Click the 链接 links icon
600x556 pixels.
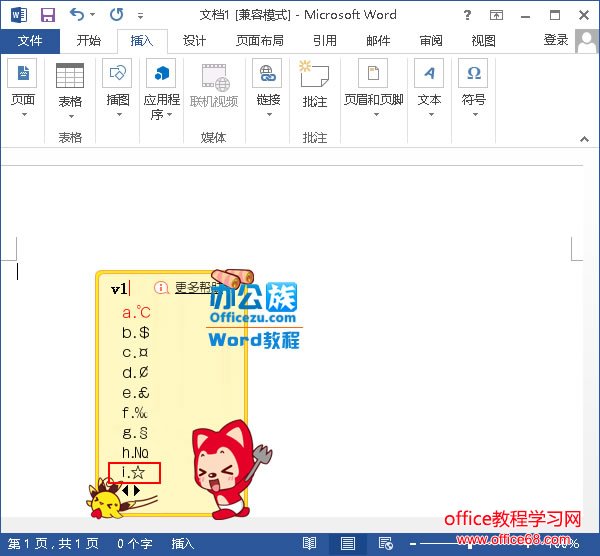click(x=267, y=73)
